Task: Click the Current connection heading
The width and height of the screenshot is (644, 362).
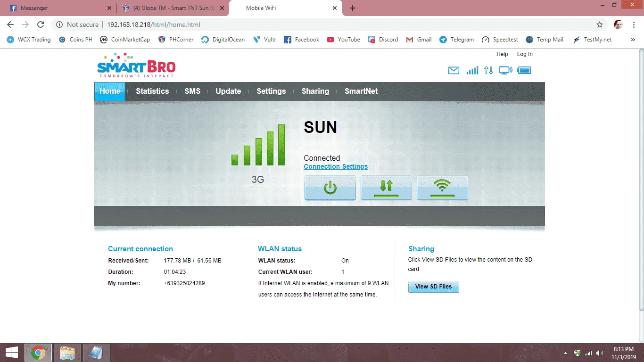Action: 140,249
